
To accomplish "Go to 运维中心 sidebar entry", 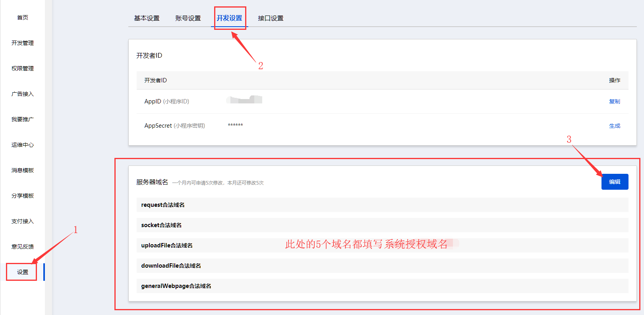I will coord(23,145).
